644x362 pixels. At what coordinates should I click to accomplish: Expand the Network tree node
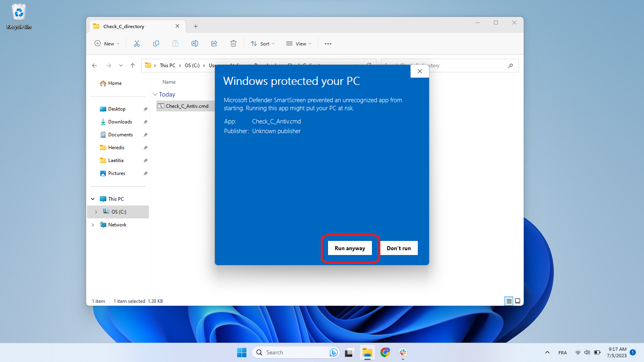93,225
